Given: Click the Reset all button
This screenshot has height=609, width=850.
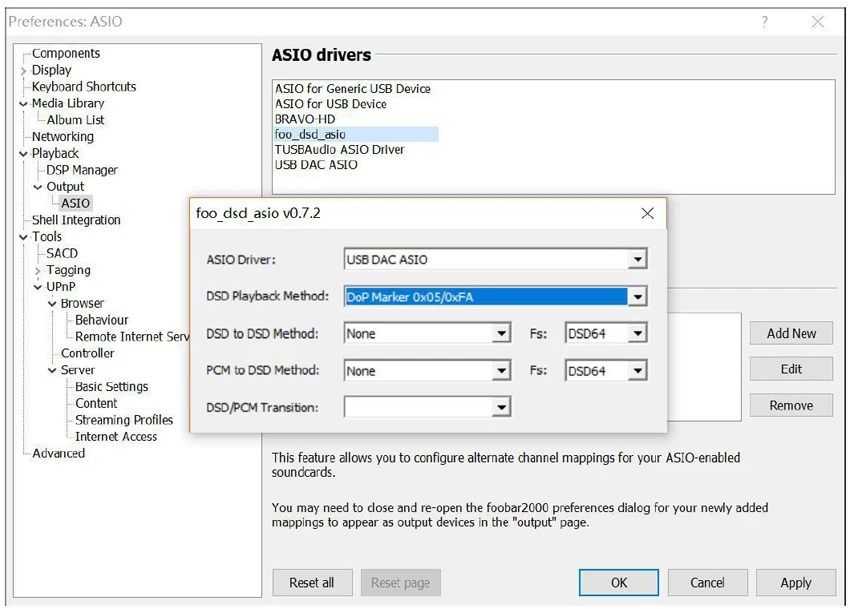Looking at the screenshot, I should (x=312, y=582).
